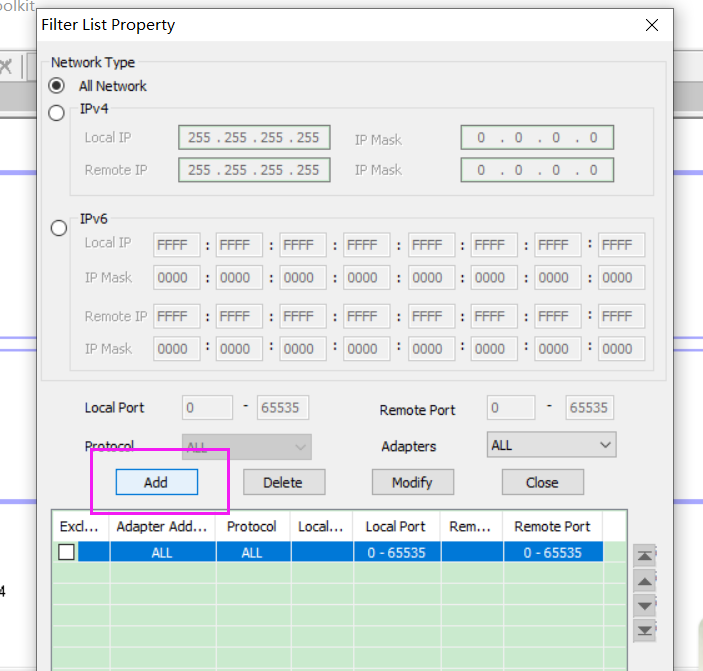Click the Modify button
The width and height of the screenshot is (703, 671).
[413, 482]
